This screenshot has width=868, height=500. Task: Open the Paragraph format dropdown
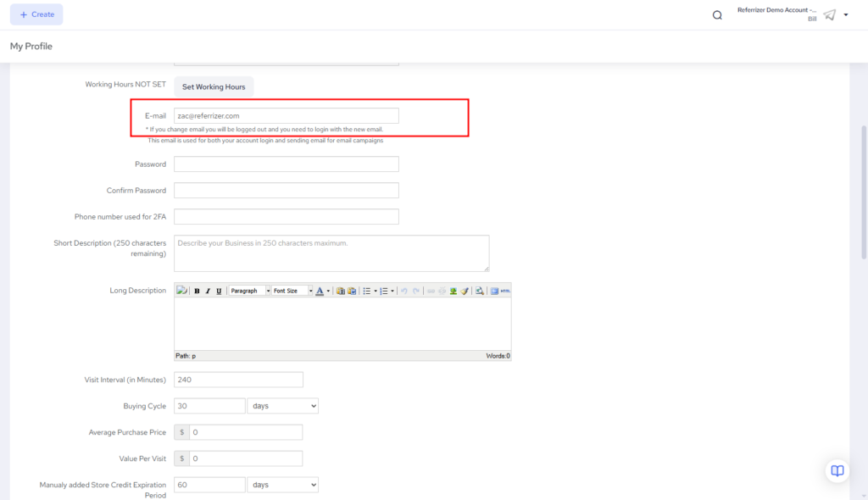click(x=249, y=291)
